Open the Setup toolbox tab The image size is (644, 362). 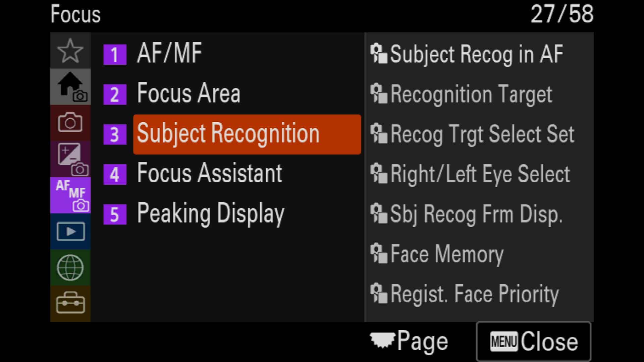coord(70,303)
